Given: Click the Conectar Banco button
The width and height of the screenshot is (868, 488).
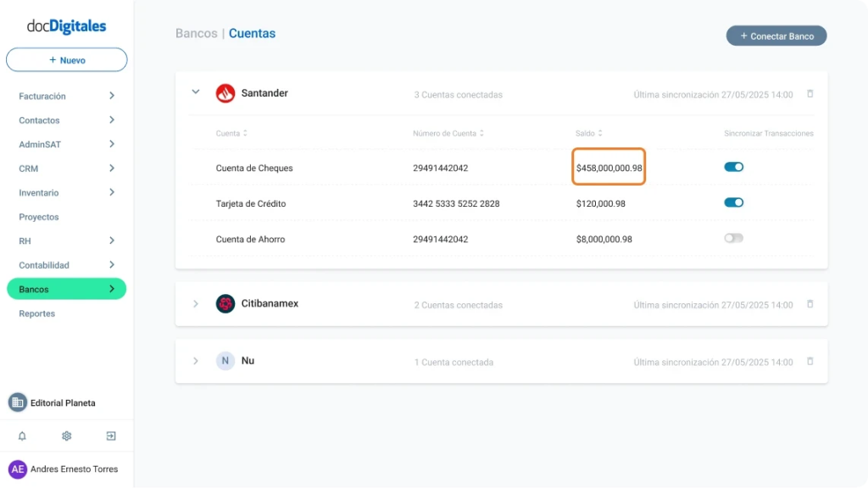Looking at the screenshot, I should pyautogui.click(x=776, y=36).
